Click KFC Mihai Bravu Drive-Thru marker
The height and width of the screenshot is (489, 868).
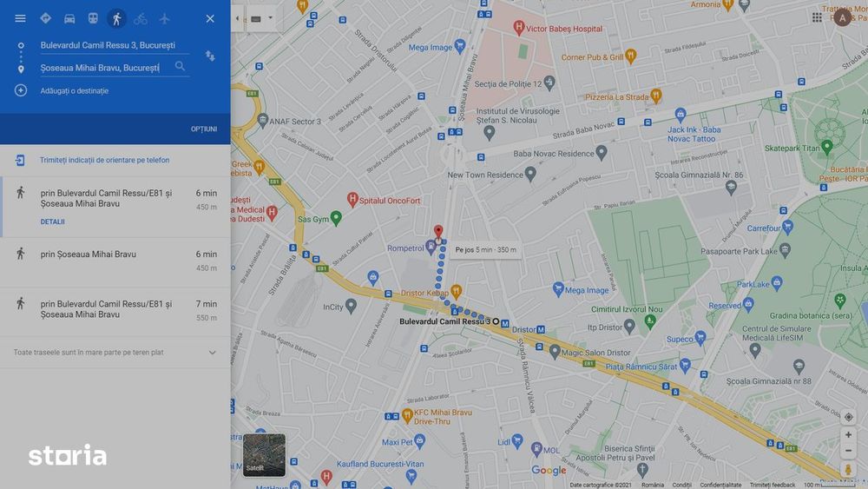[408, 415]
